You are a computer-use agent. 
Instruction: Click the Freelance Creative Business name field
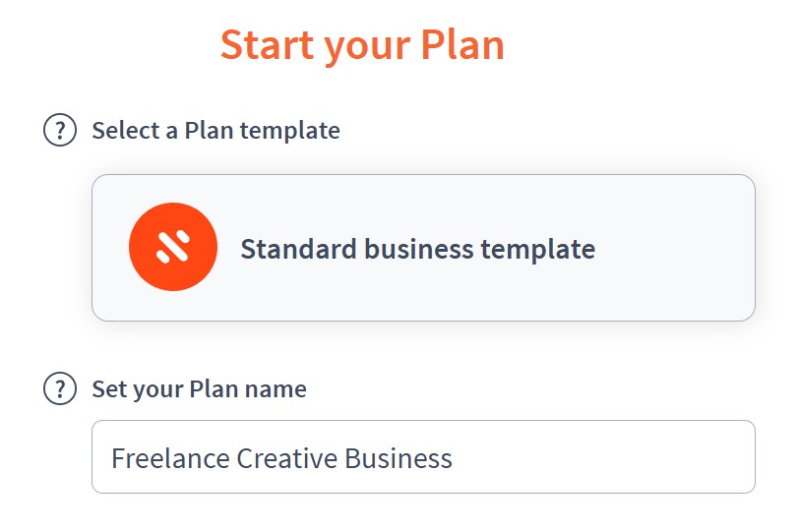coord(423,456)
